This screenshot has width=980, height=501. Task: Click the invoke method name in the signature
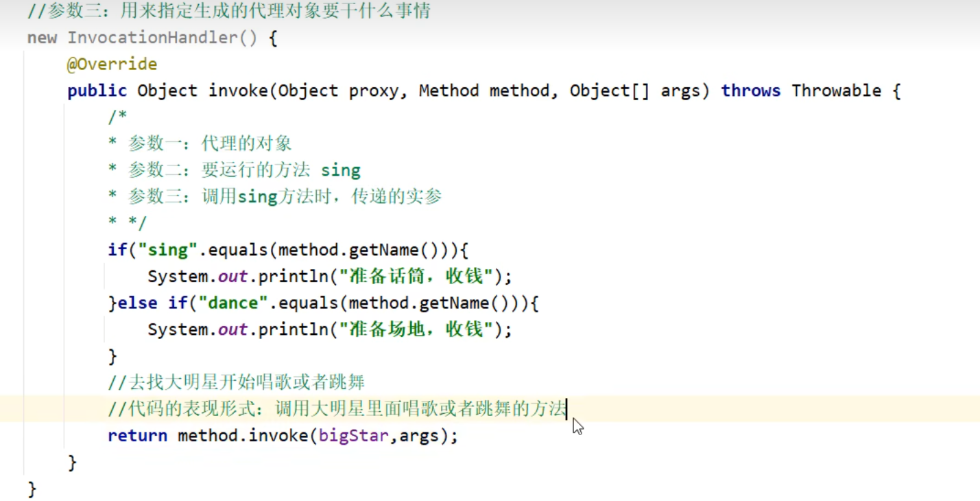(237, 91)
